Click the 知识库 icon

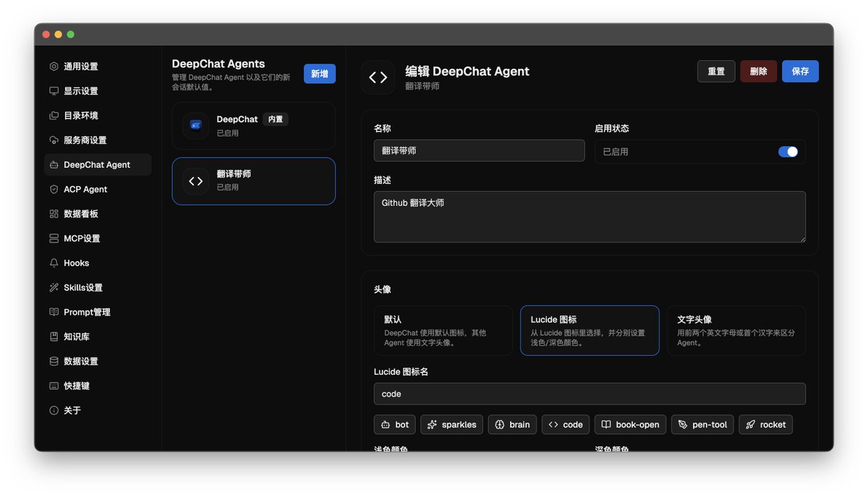coord(54,337)
